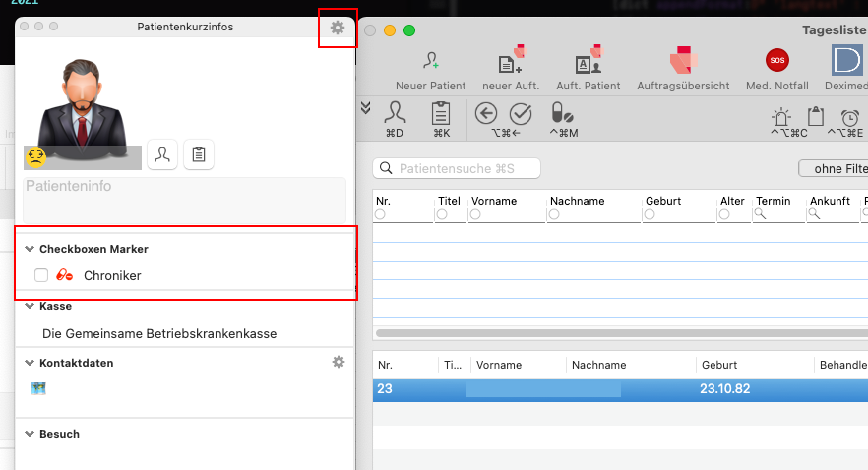Screen dimensions: 868x470
Task: Click the ohne Filter button
Action: click(834, 169)
